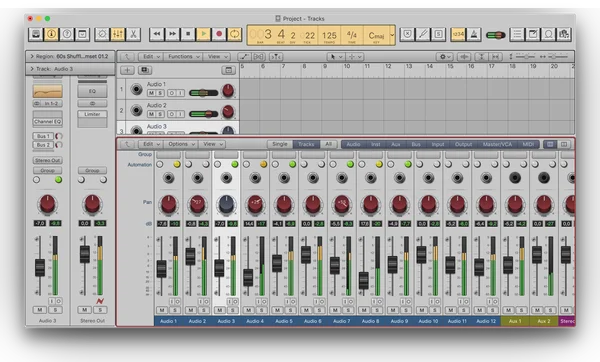The image size is (600, 362).
Task: Toggle Global Tracks button in track header
Action: [x=228, y=70]
